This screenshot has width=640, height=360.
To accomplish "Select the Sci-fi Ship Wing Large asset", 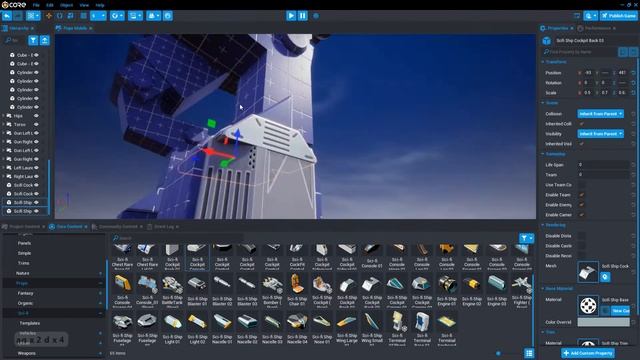I will click(347, 328).
